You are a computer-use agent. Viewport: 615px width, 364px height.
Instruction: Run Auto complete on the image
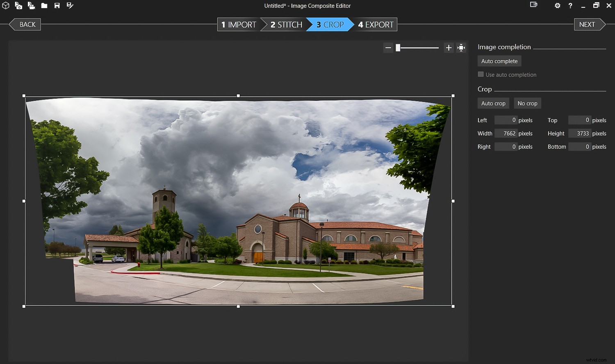499,61
